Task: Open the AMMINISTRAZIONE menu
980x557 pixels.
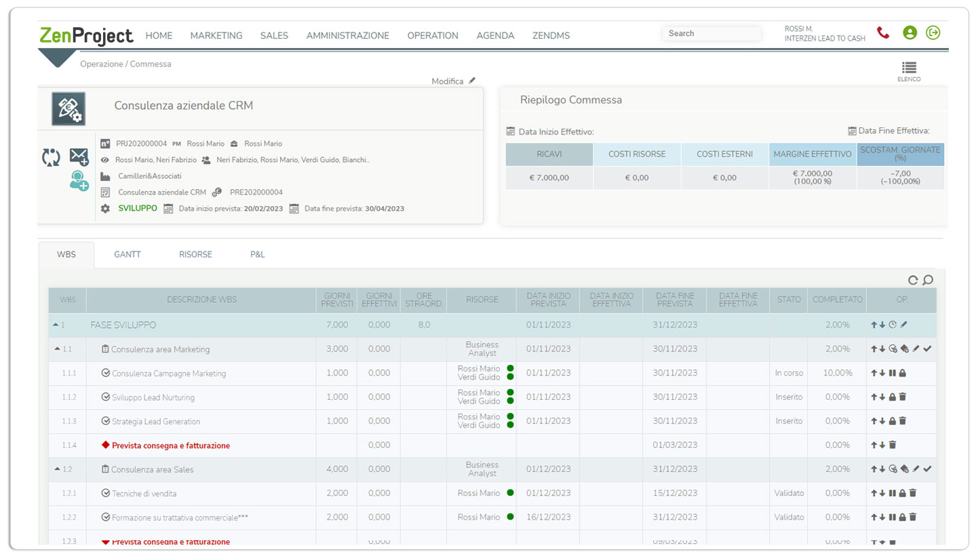Action: pos(348,36)
